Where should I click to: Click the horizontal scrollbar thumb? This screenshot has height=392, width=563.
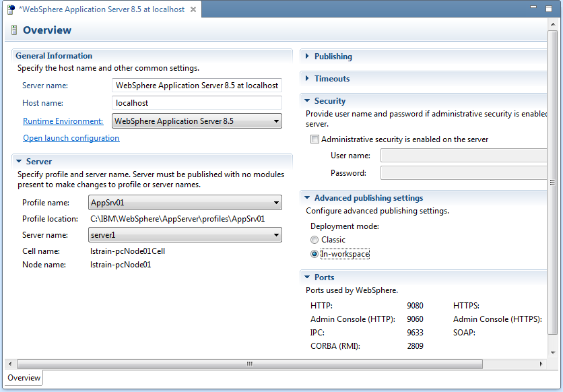click(249, 364)
